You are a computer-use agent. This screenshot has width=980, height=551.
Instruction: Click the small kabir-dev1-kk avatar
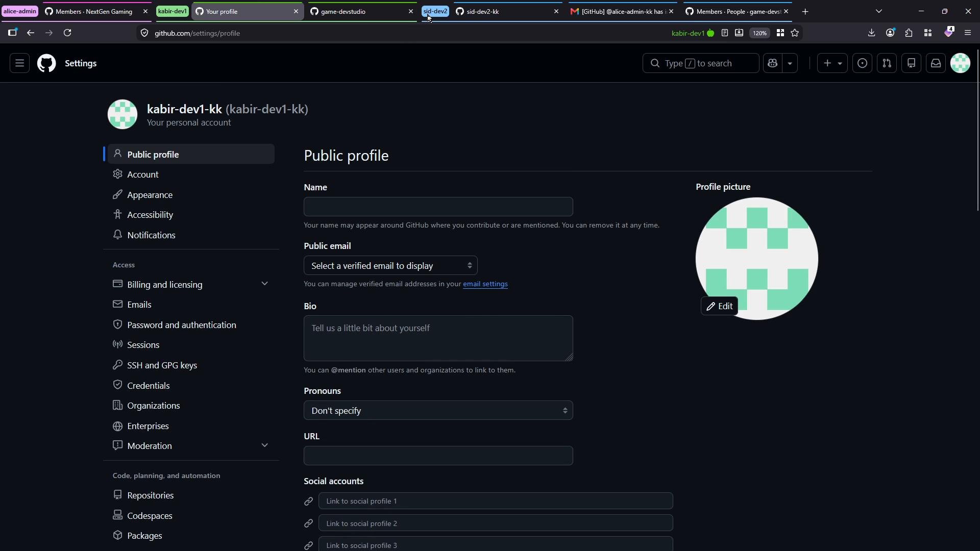122,114
